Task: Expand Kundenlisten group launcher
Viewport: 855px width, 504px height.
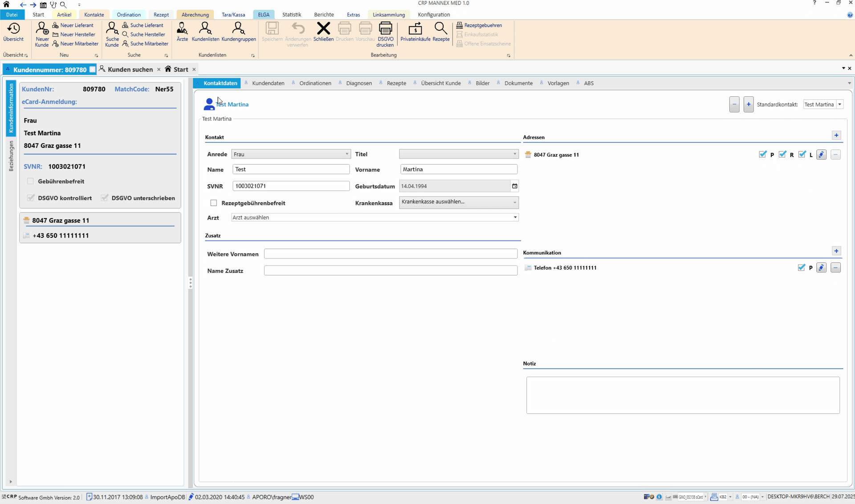Action: pyautogui.click(x=253, y=56)
